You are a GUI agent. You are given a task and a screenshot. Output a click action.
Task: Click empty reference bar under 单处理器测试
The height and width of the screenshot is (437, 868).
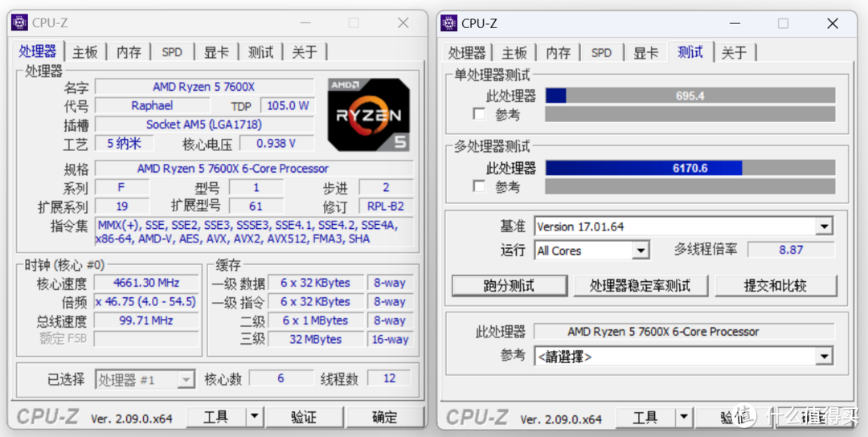[690, 115]
